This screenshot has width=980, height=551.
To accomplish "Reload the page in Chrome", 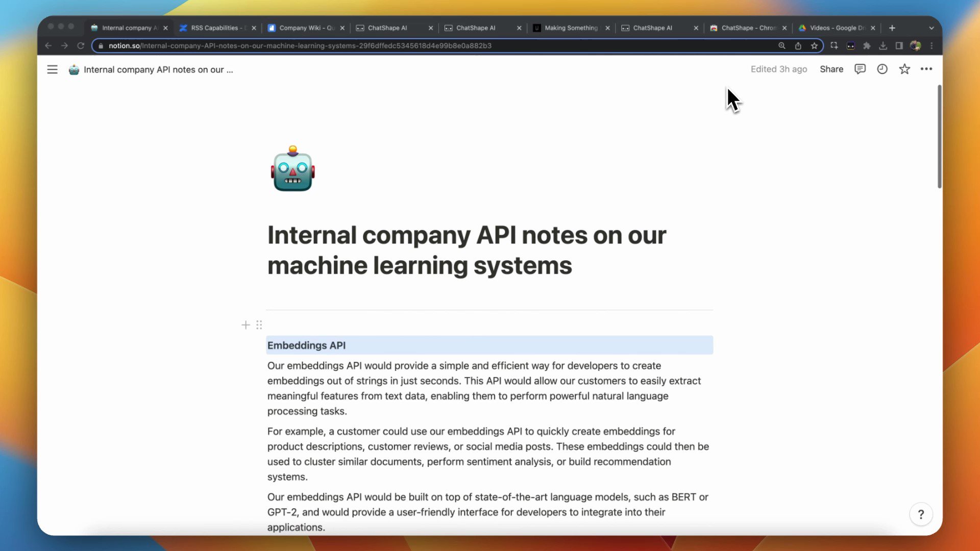I will 81,46.
